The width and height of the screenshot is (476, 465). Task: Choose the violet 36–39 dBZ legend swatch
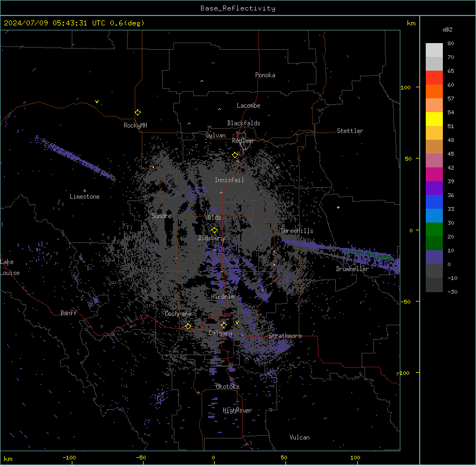pos(434,188)
